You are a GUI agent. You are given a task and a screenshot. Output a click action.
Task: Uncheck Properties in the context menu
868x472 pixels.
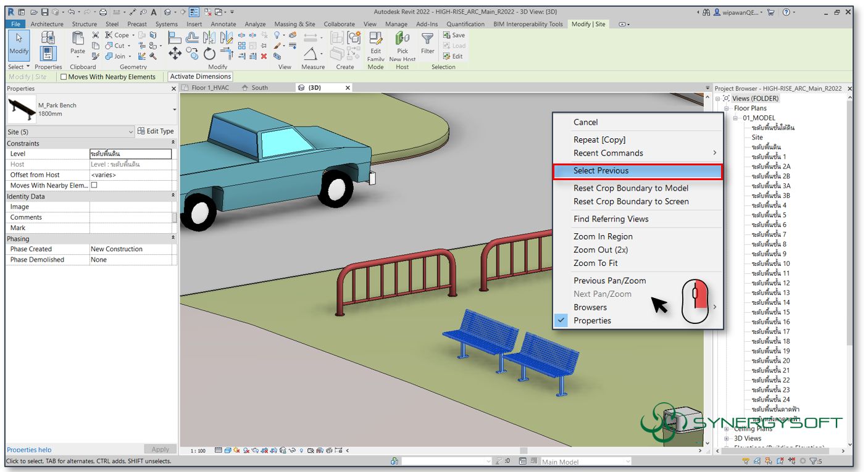[606, 320]
